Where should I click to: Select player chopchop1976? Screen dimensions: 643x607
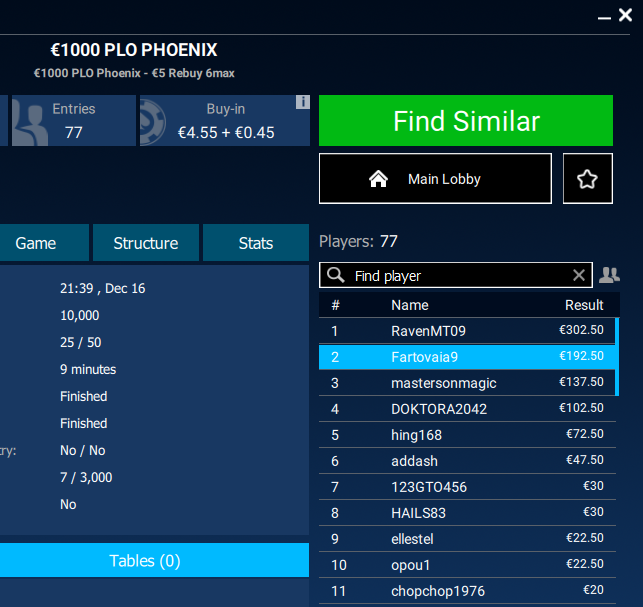[467, 591]
